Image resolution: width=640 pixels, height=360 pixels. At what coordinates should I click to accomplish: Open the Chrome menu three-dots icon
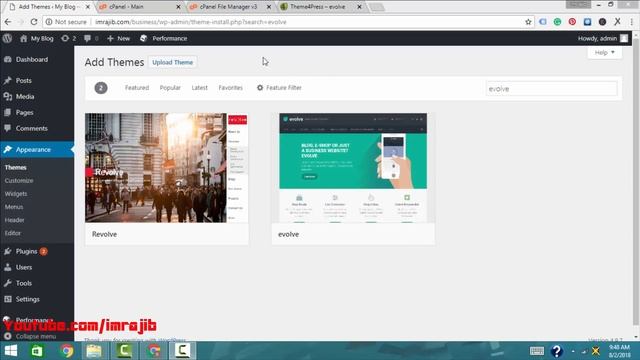point(632,22)
